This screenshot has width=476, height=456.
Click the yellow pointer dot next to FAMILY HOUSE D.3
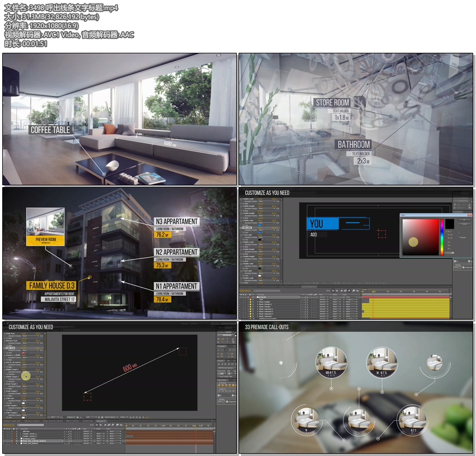click(x=90, y=277)
